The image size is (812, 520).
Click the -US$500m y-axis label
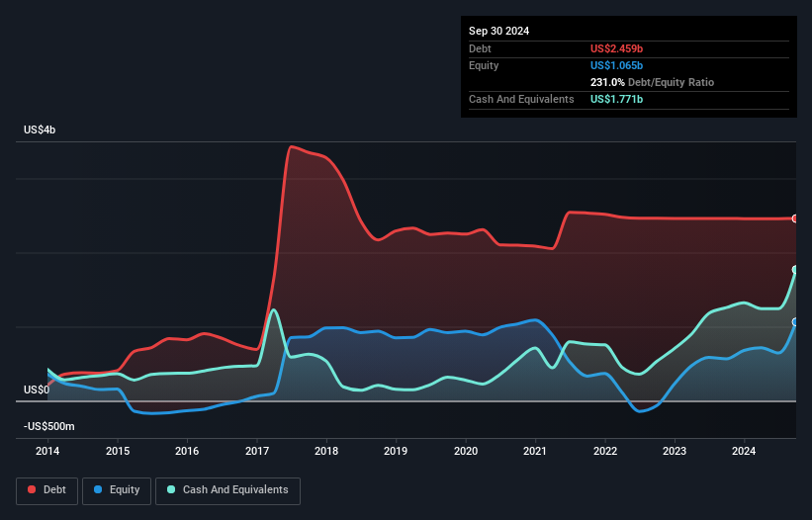[x=49, y=426]
